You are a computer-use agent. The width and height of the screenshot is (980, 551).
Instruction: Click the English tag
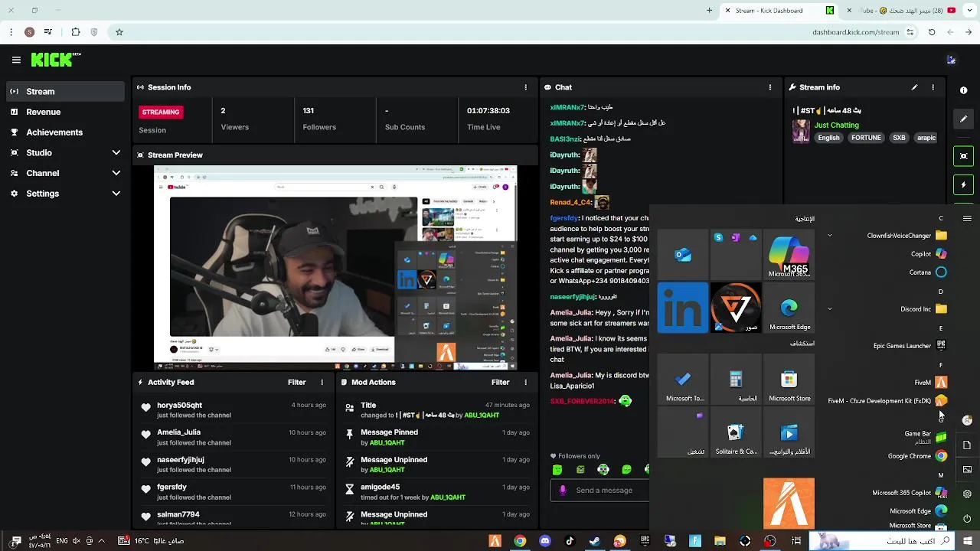tap(828, 138)
